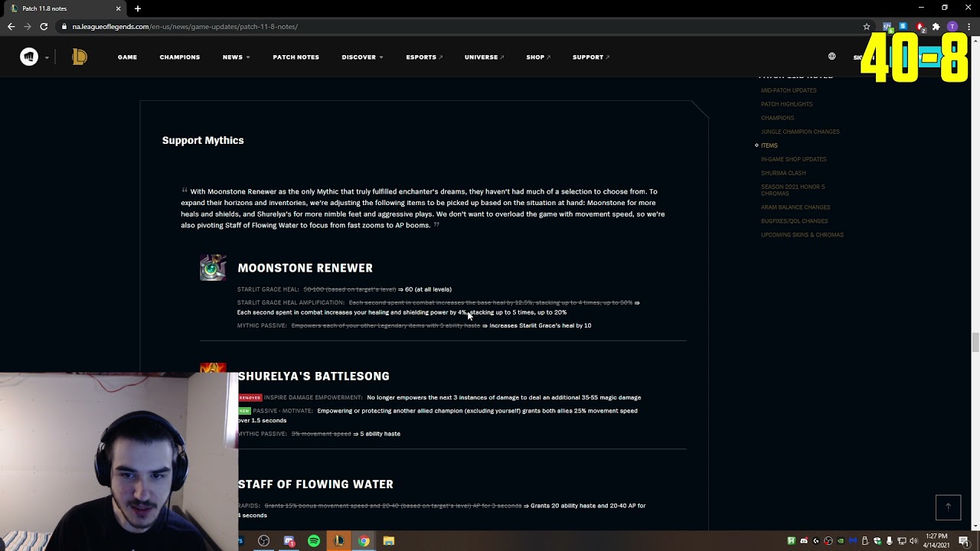This screenshot has width=980, height=551.
Task: Click the Chrome taskbar icon
Action: tap(364, 541)
